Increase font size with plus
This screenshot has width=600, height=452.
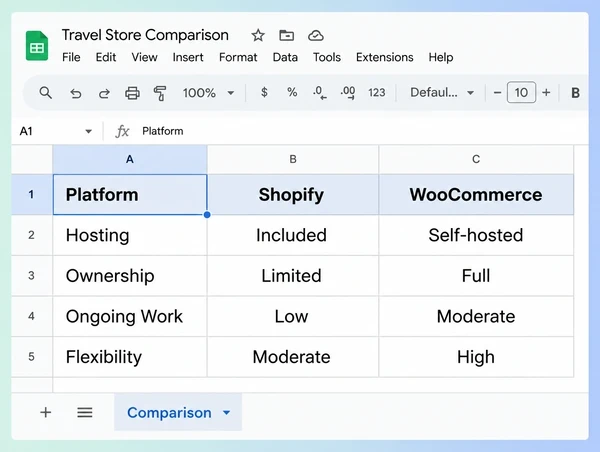546,93
